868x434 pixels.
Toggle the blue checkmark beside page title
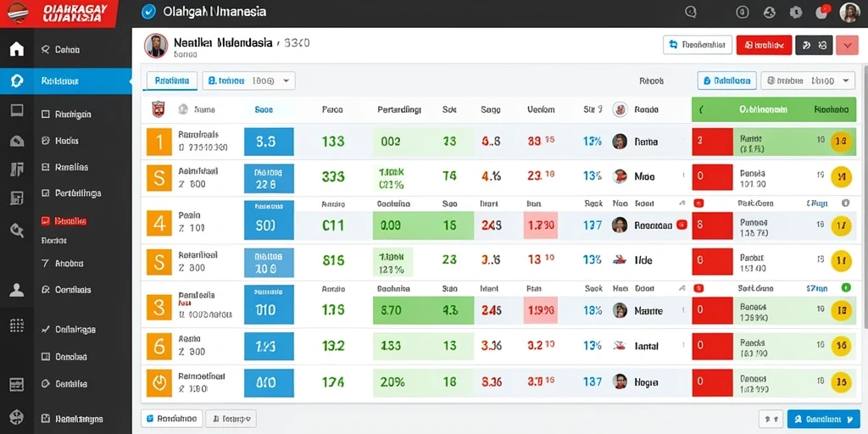pos(148,12)
